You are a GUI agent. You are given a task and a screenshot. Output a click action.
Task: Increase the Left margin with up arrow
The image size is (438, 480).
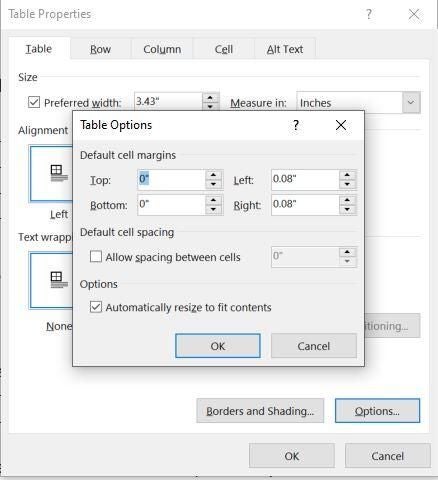[347, 175]
